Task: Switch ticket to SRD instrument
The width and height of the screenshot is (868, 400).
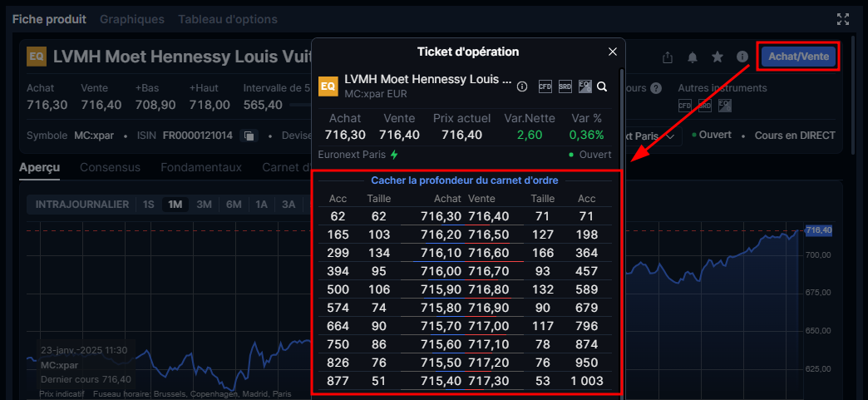Action: click(565, 86)
